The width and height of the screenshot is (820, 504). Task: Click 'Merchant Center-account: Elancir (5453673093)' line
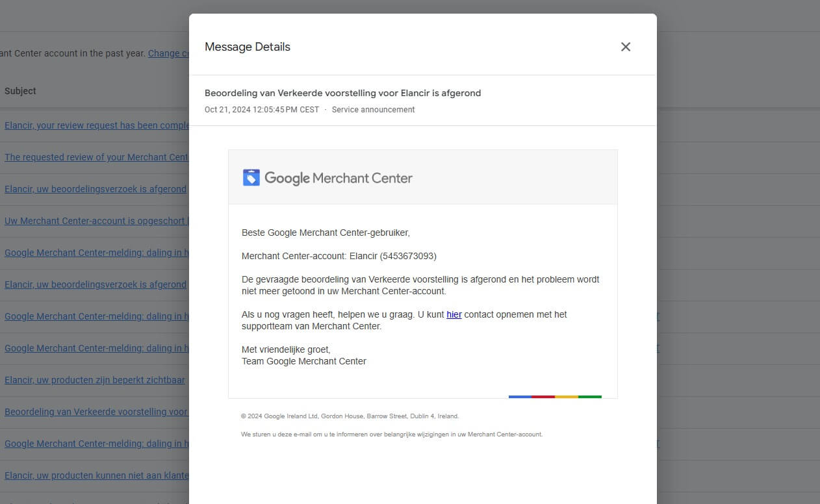click(x=339, y=256)
